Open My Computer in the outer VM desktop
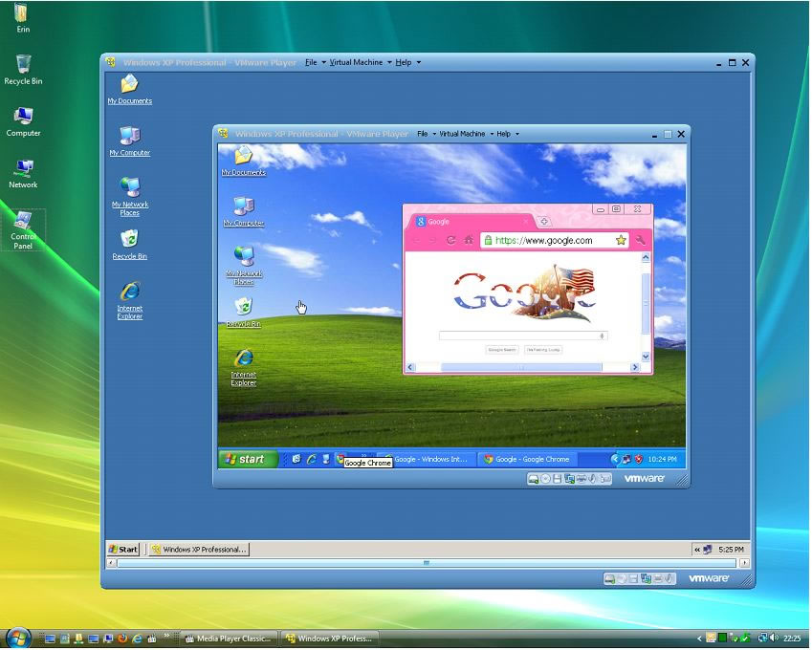 pyautogui.click(x=129, y=141)
